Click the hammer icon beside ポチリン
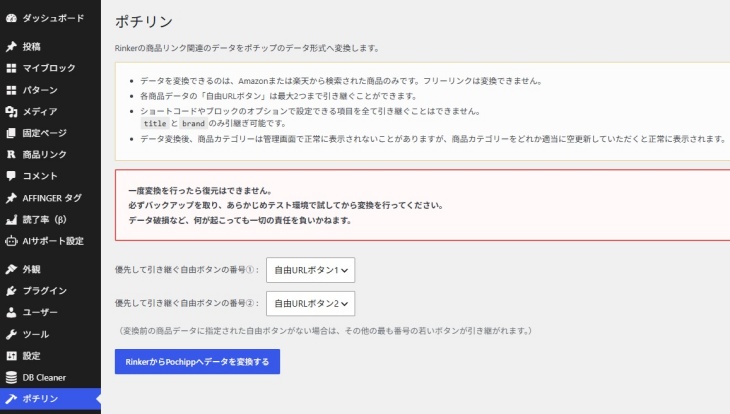Image resolution: width=730 pixels, height=414 pixels. 11,399
